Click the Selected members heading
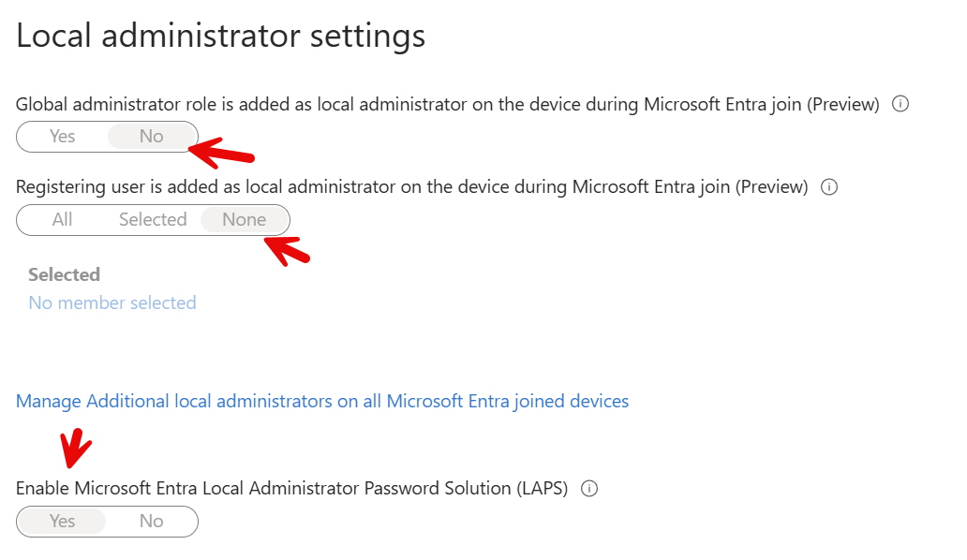The height and width of the screenshot is (560, 967). click(64, 274)
